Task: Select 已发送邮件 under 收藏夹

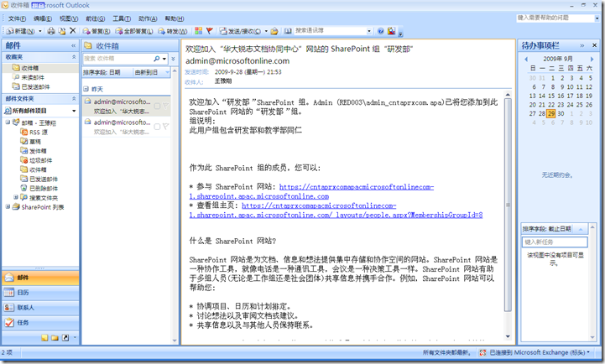Action: [x=31, y=86]
